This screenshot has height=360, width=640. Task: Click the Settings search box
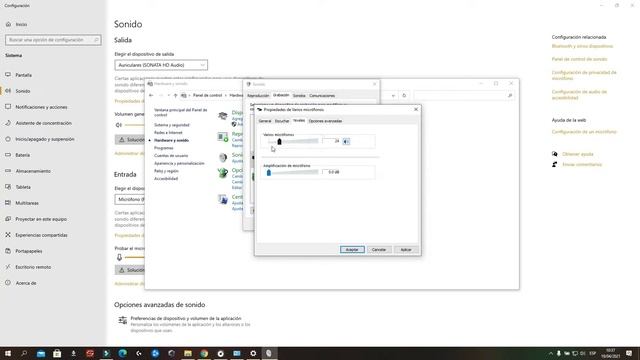tap(53, 40)
